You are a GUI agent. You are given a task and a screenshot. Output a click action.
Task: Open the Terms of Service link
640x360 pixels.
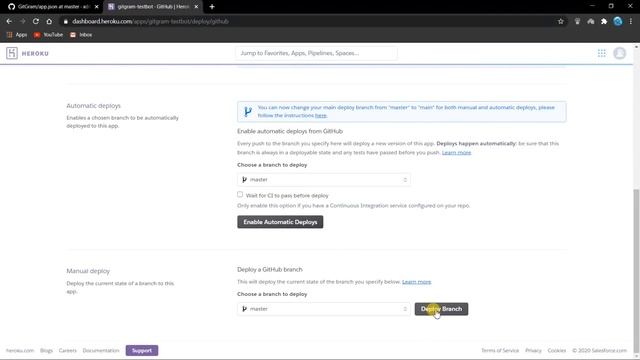[x=500, y=351]
